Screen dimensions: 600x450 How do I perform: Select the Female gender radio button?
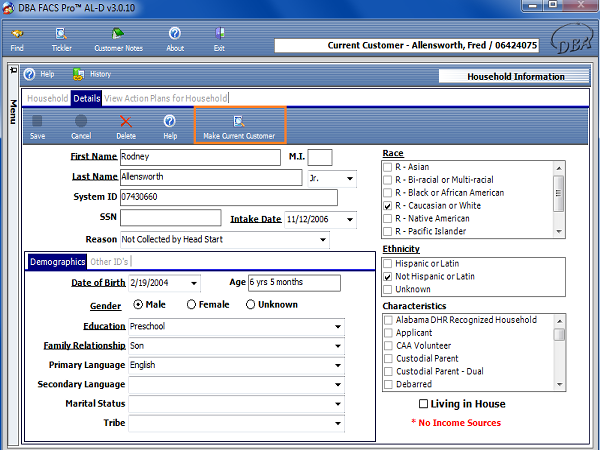point(192,305)
